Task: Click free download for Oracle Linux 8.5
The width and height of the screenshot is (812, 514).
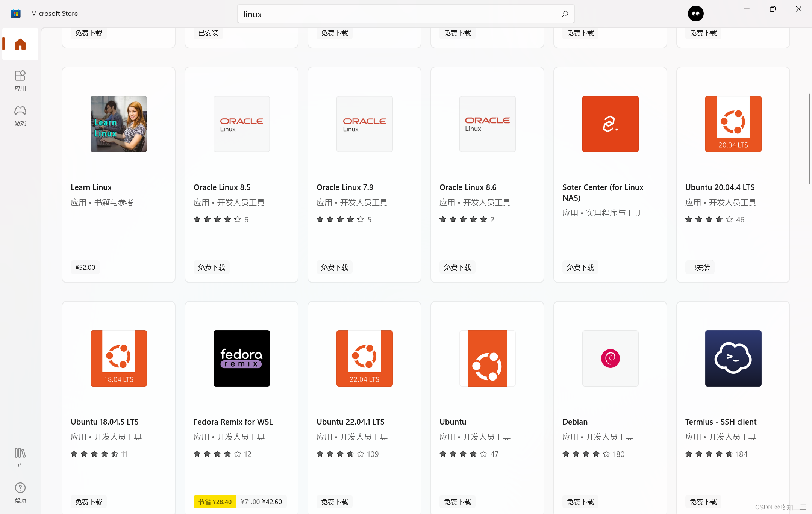Action: 211,267
